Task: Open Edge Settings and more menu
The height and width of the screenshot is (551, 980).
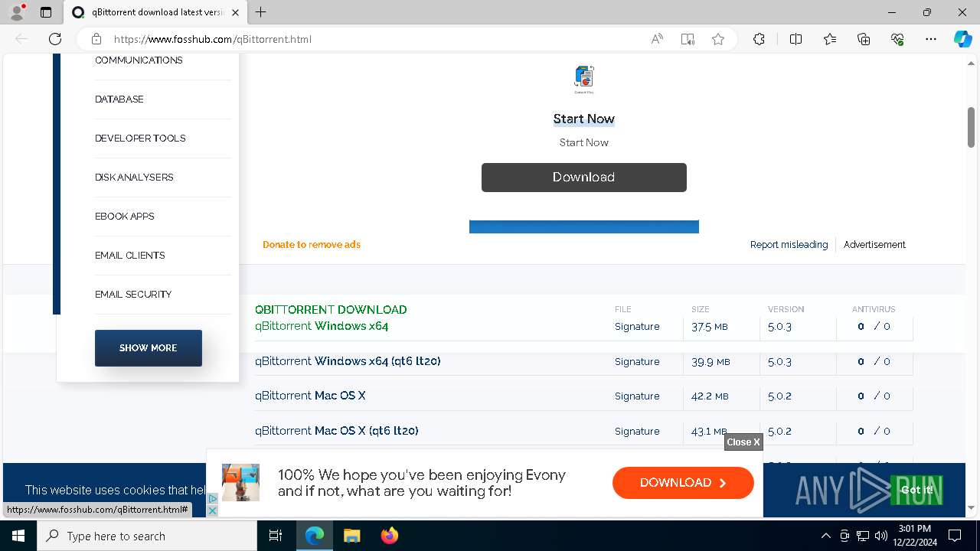Action: 931,39
